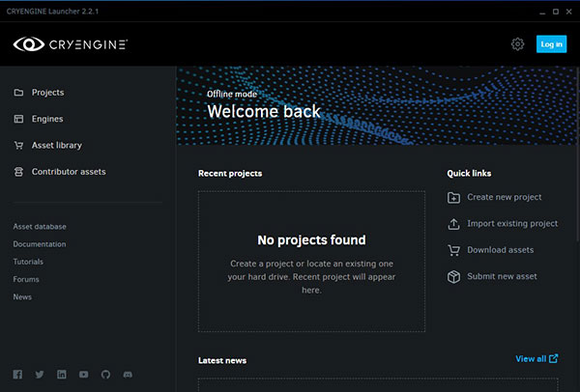Click the CRYENGINE logo
The image size is (580, 392).
[71, 44]
